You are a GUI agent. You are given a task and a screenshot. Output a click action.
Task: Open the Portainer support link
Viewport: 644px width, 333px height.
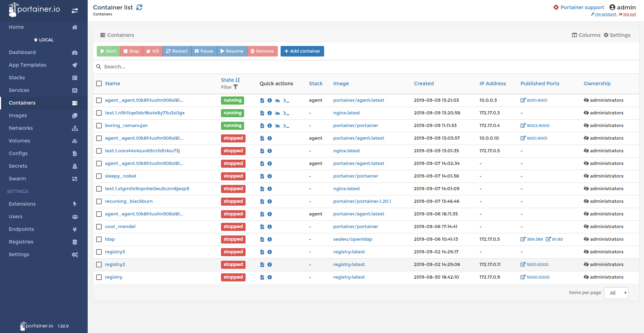579,7
